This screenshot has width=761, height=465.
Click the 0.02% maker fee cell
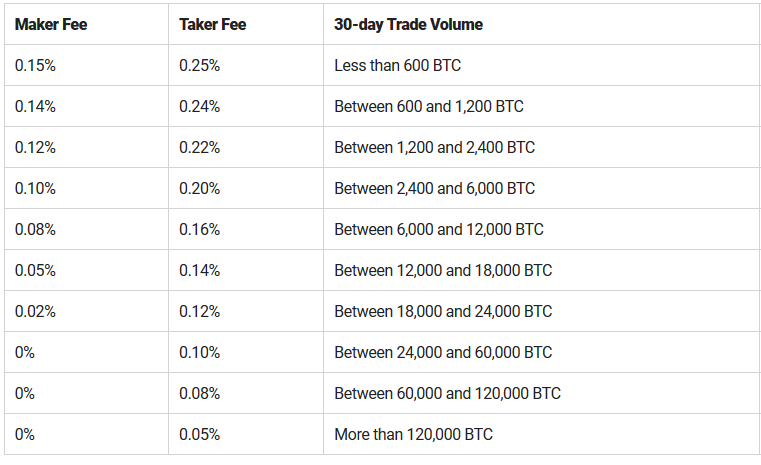(86, 311)
